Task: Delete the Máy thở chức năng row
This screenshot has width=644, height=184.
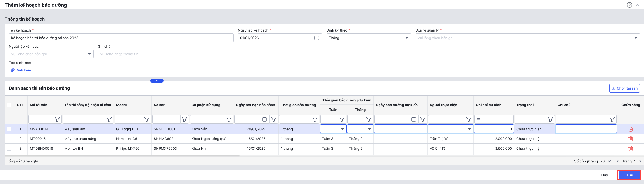Action: point(631,139)
